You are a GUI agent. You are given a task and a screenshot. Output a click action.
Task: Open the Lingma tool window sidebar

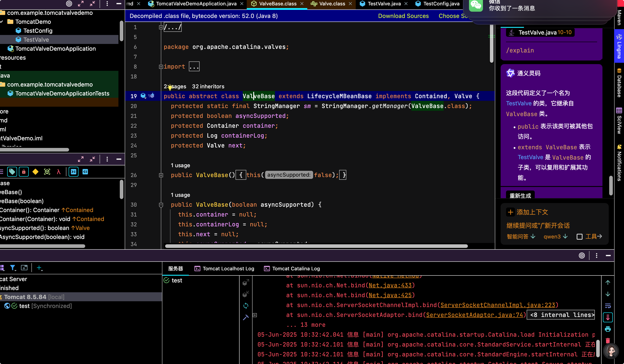pyautogui.click(x=619, y=46)
